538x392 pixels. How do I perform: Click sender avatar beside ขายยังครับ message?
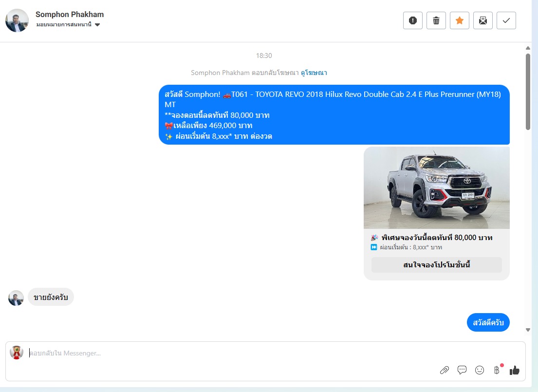(16, 298)
